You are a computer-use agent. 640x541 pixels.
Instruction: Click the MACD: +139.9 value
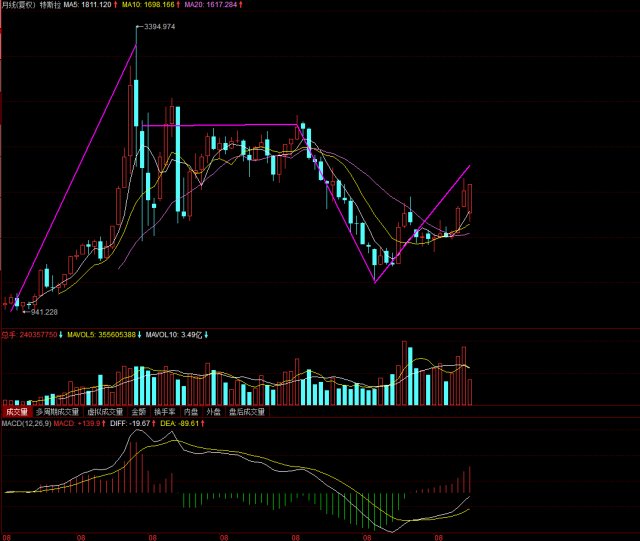pyautogui.click(x=80, y=423)
